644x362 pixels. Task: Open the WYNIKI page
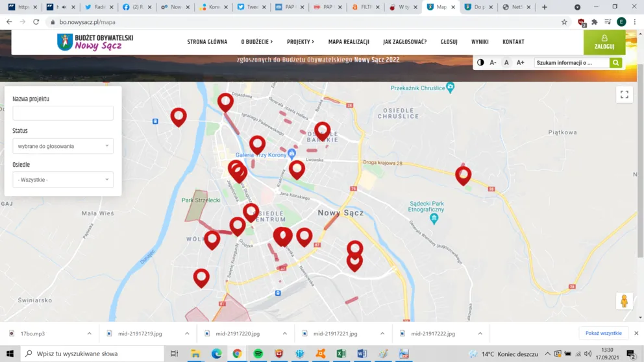(x=480, y=42)
